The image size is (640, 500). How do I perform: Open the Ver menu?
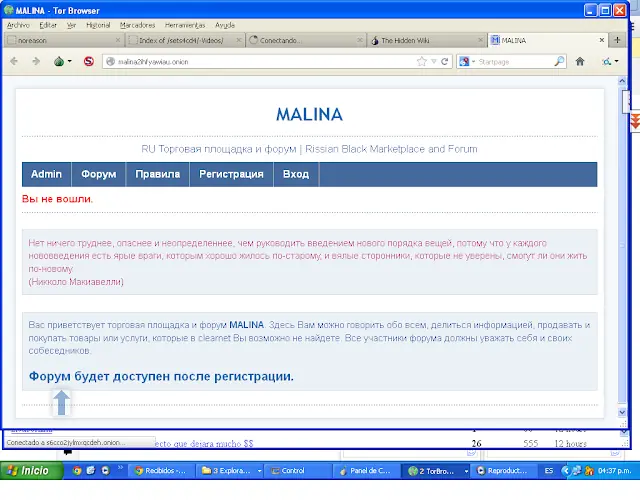(x=71, y=25)
